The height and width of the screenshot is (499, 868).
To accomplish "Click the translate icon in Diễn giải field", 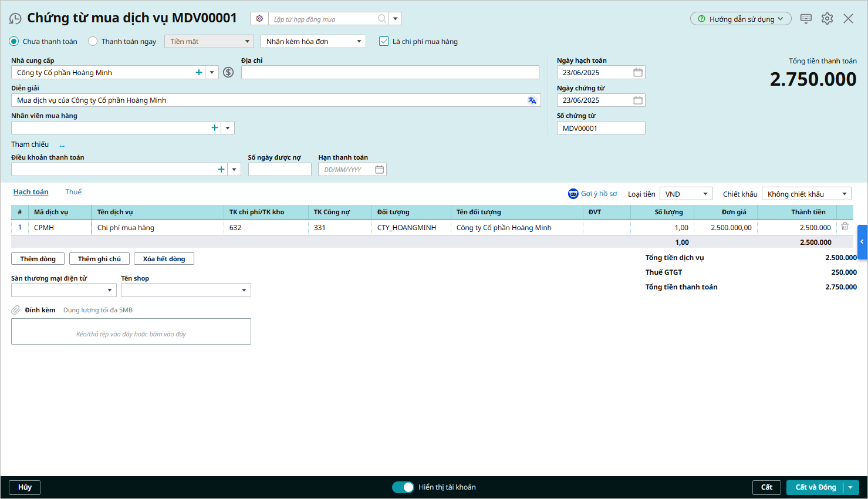I will [532, 100].
